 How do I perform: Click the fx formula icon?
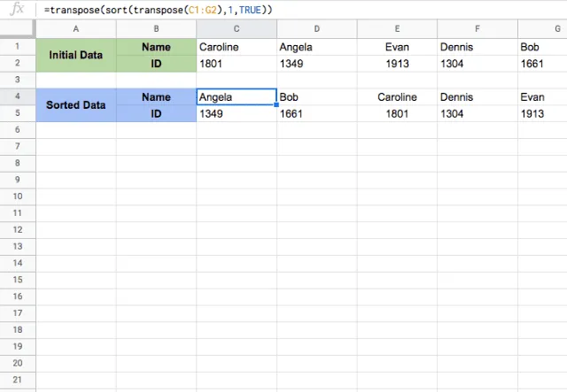(17, 9)
